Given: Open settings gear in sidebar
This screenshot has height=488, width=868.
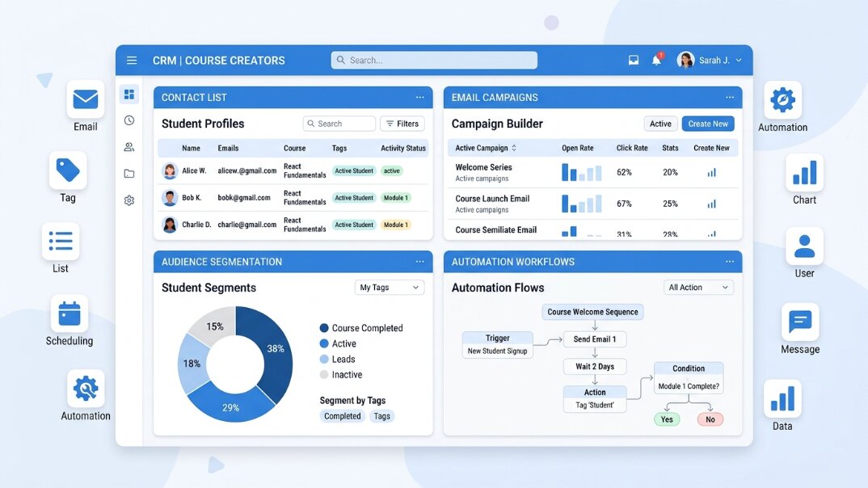Looking at the screenshot, I should 129,200.
